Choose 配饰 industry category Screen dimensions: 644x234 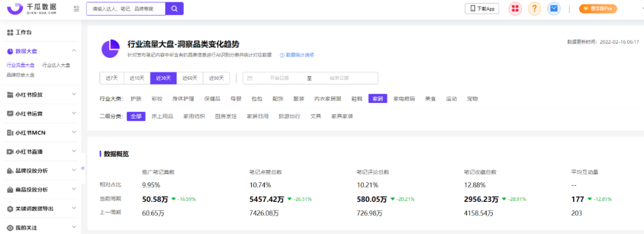pyautogui.click(x=278, y=99)
